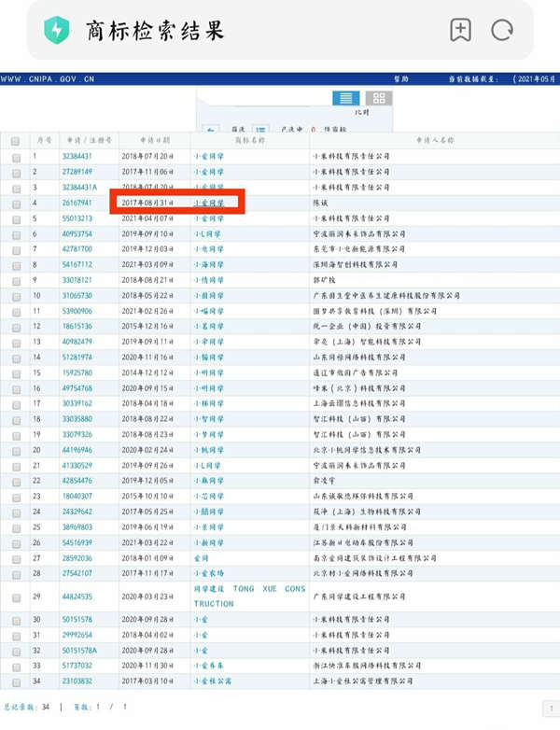Open registration number 51281974
Image resolution: width=560 pixels, height=730 pixels.
point(77,358)
